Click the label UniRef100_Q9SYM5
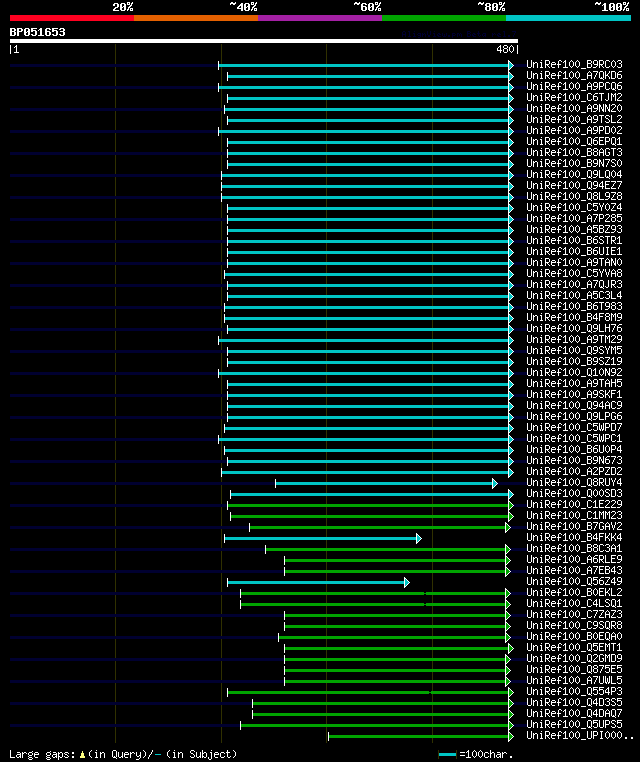Viewport: 640px width, 762px height. click(x=574, y=350)
